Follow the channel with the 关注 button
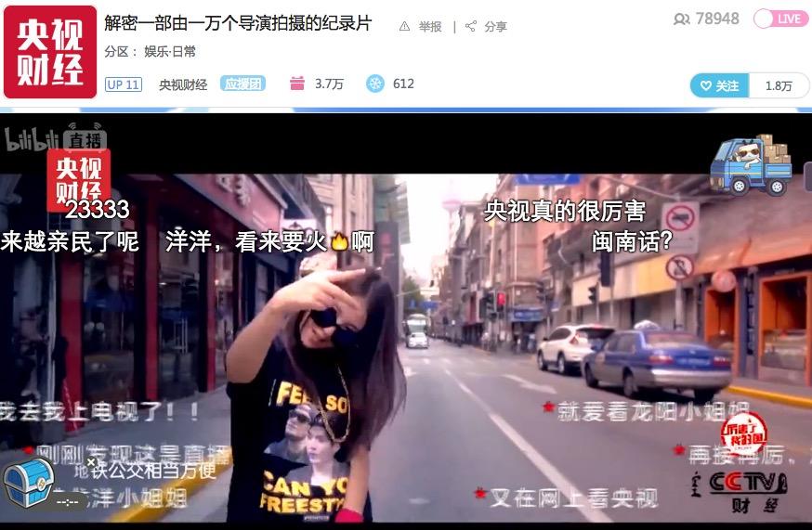 (x=719, y=85)
